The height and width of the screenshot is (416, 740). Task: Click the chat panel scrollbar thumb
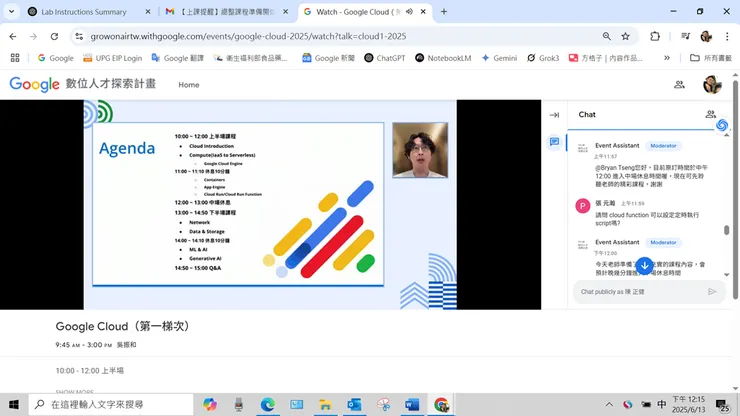click(726, 230)
